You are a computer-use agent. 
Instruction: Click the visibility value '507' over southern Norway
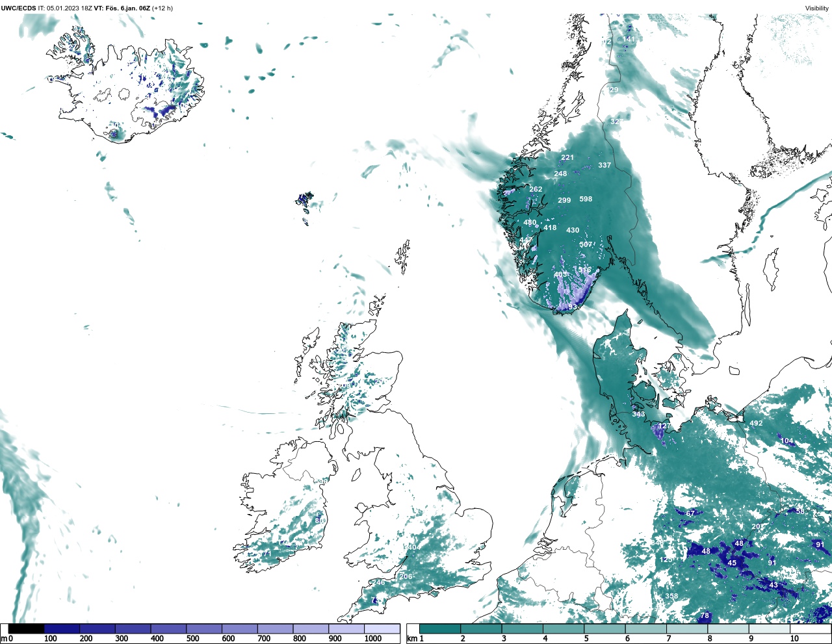click(x=586, y=244)
